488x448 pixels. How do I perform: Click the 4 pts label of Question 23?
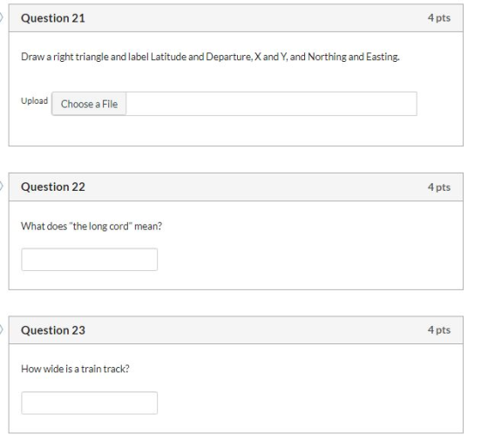pyautogui.click(x=439, y=329)
